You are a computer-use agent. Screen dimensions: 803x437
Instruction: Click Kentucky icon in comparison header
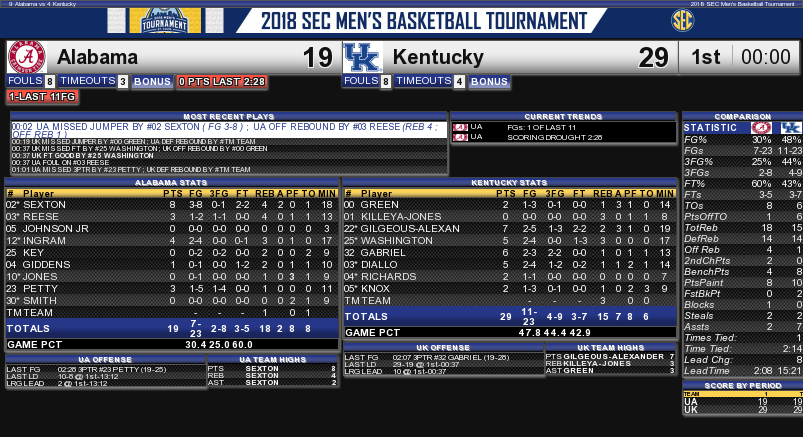click(791, 128)
